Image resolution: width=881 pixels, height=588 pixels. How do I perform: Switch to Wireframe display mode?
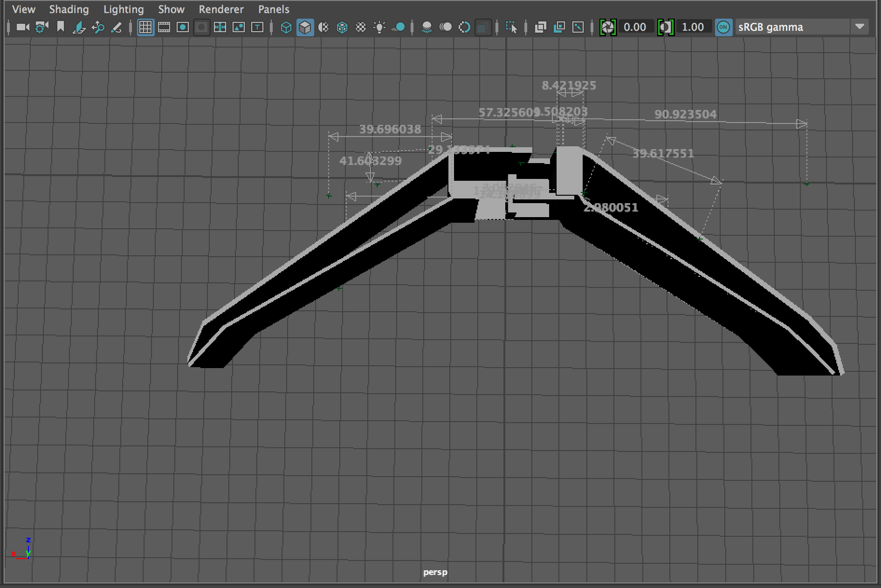click(x=286, y=27)
